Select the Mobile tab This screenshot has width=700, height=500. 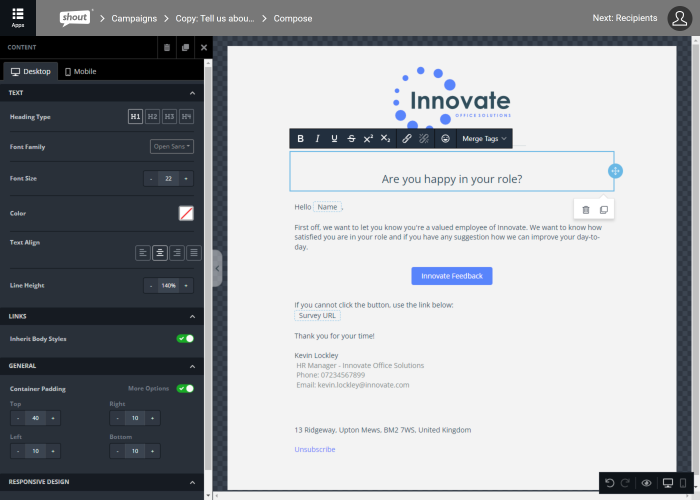(80, 71)
